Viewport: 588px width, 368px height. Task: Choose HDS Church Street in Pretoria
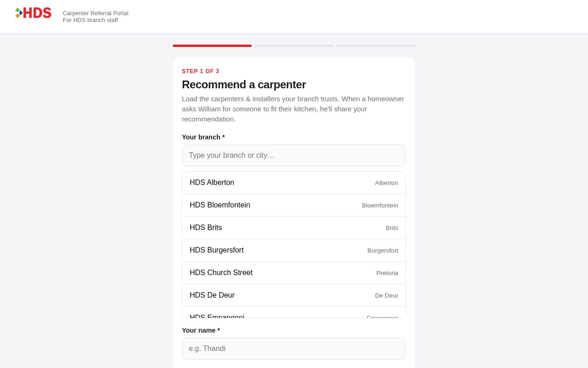tap(294, 273)
